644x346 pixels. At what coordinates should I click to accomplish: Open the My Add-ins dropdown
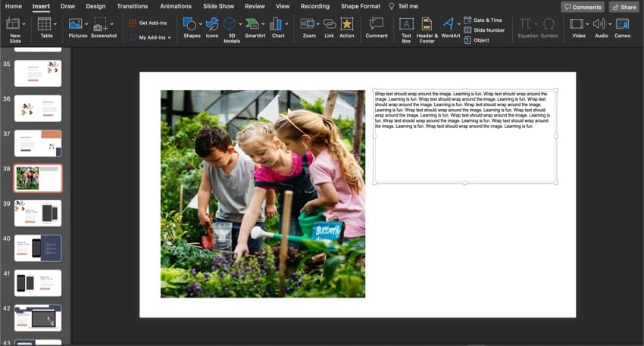[x=169, y=37]
